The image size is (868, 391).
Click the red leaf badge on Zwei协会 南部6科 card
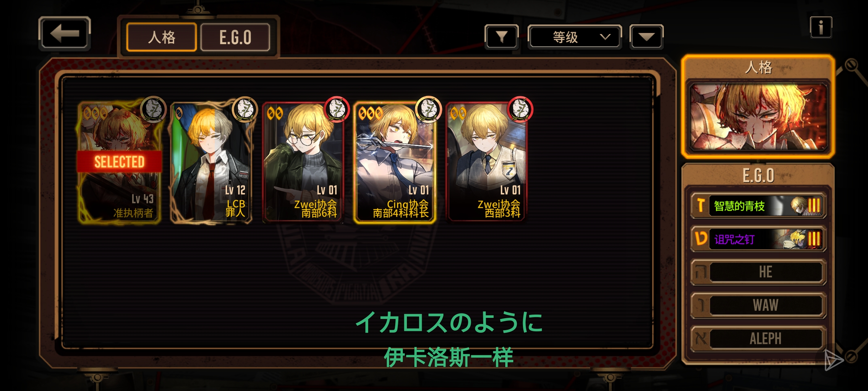(x=337, y=109)
